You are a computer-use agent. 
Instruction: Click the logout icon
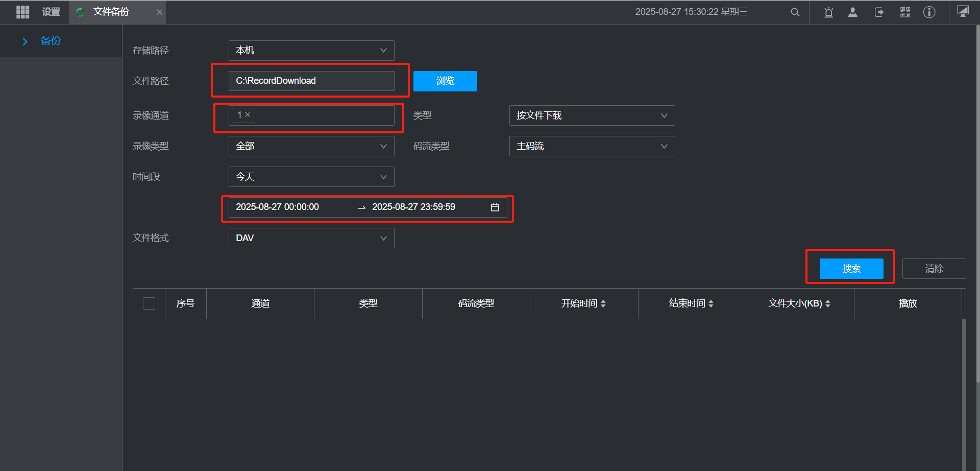pyautogui.click(x=879, y=12)
